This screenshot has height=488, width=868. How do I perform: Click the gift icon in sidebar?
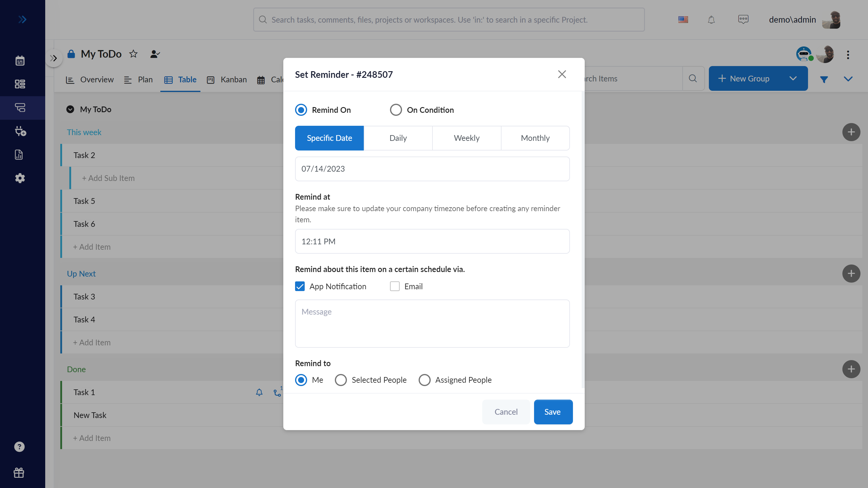19,473
